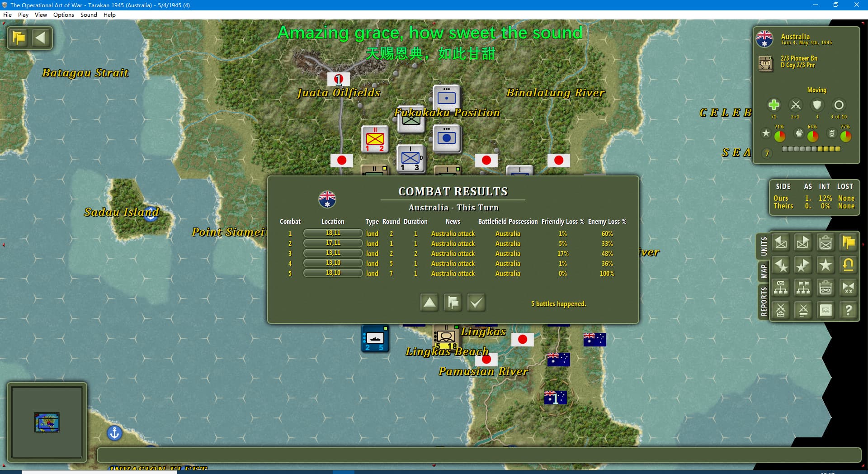Click the up-arrow button in Combat Results
Viewport: 868px width, 474px height.
(x=429, y=303)
